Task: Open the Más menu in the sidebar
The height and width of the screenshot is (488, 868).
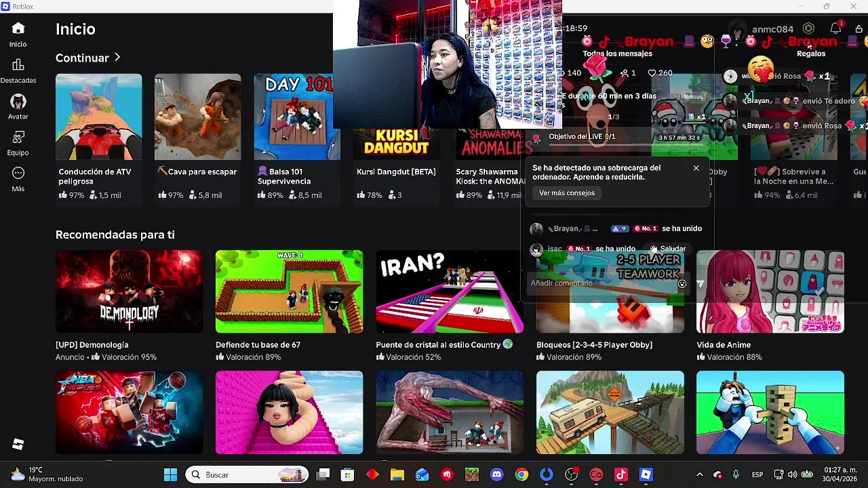Action: (18, 180)
